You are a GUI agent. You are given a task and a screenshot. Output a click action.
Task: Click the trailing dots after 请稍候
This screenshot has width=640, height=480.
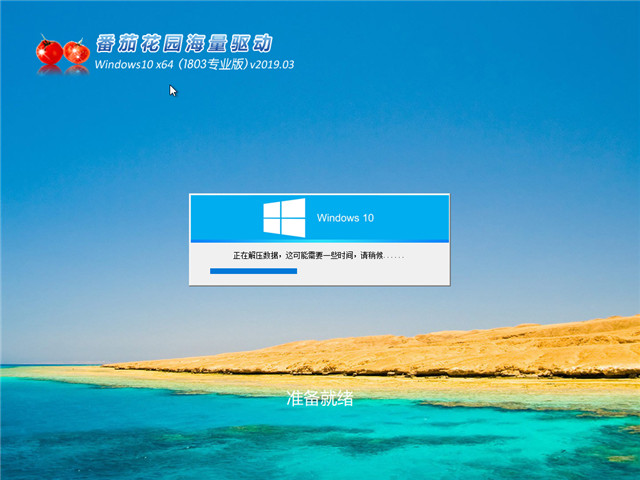395,257
